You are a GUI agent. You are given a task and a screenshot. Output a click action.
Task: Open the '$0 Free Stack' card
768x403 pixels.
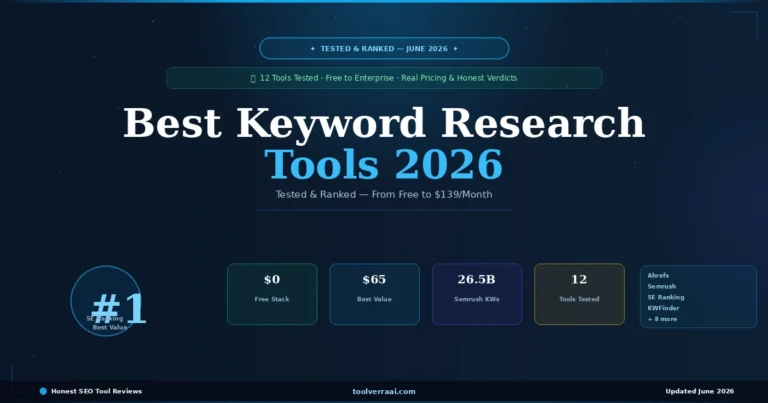click(x=272, y=294)
